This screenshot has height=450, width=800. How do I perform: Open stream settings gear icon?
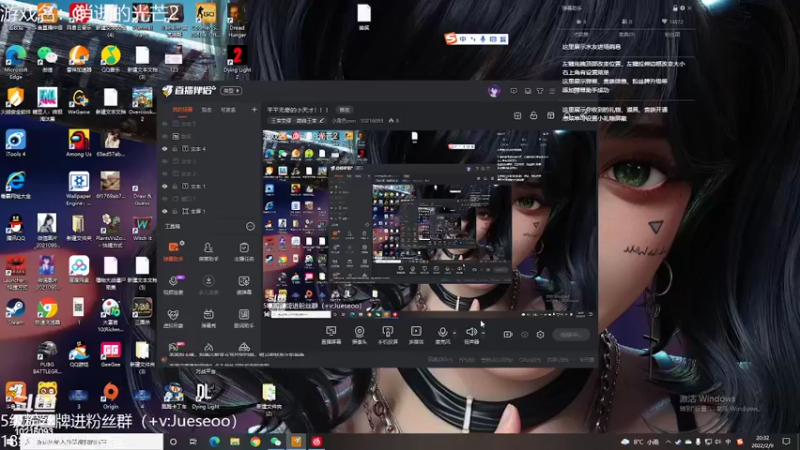540,335
